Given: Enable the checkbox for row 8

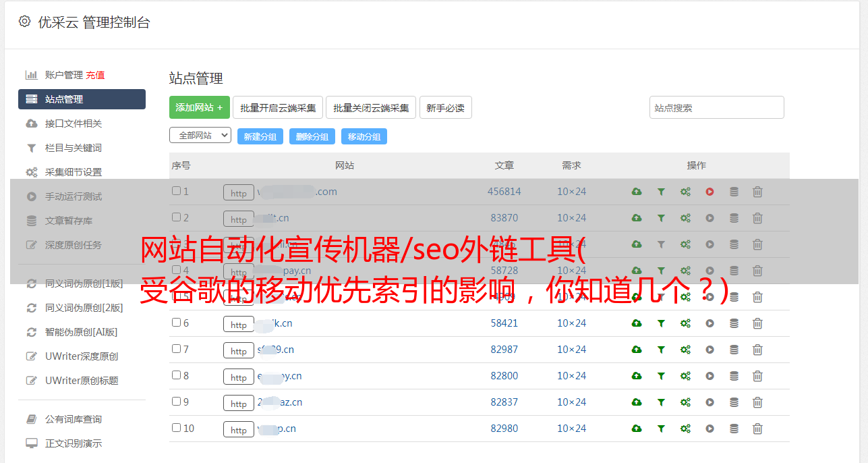Looking at the screenshot, I should point(177,375).
